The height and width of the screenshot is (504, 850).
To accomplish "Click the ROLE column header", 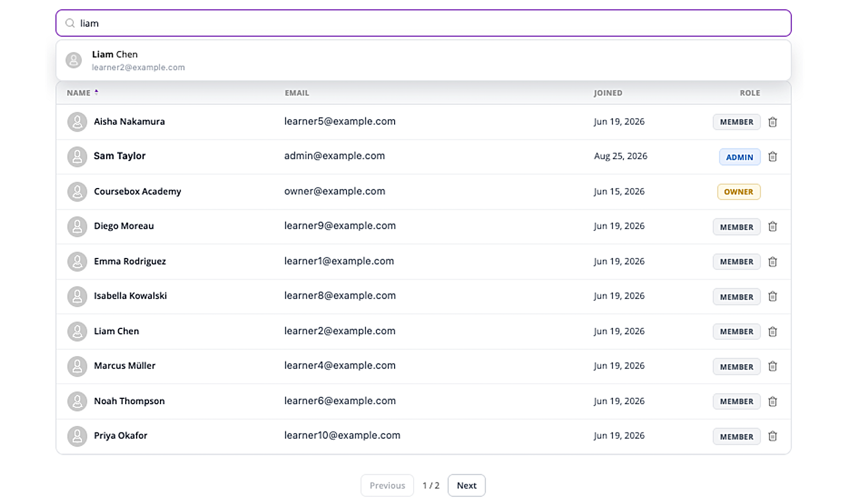I will 750,93.
